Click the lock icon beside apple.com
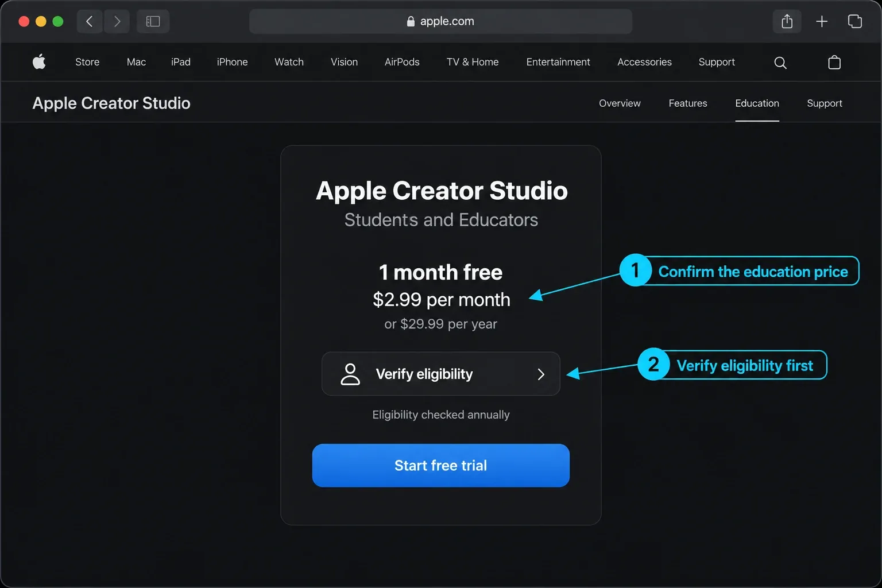The width and height of the screenshot is (882, 588). tap(411, 21)
